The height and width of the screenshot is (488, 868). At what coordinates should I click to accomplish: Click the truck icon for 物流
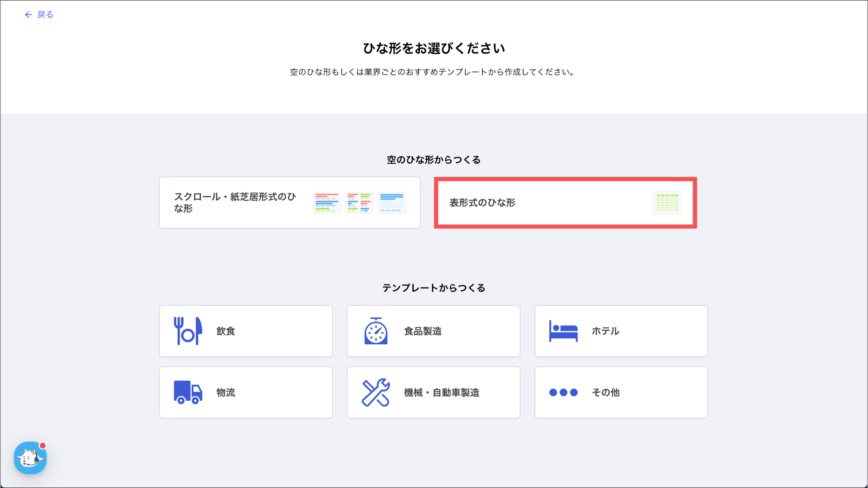(188, 392)
